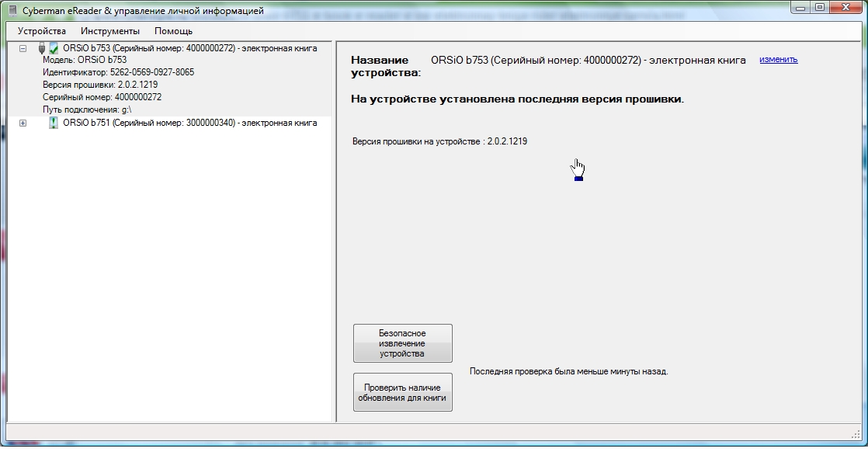Image resolution: width=868 pixels, height=466 pixels.
Task: Click the Версия прошивки на устройстве text
Action: pyautogui.click(x=439, y=141)
